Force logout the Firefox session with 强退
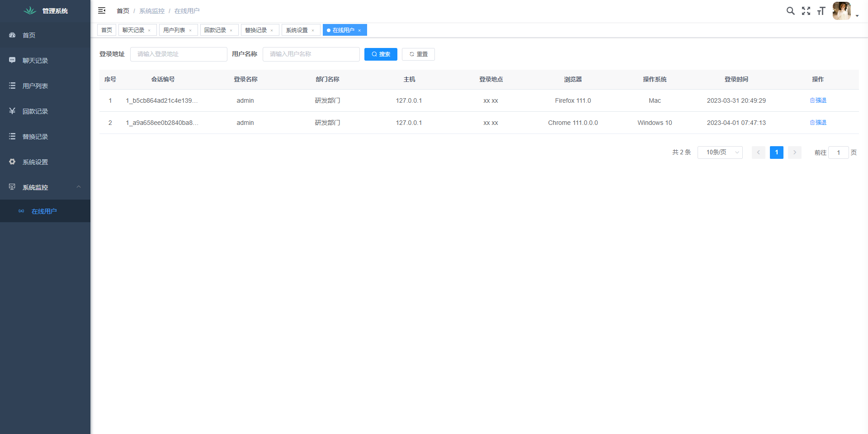This screenshot has height=434, width=868. pyautogui.click(x=818, y=100)
